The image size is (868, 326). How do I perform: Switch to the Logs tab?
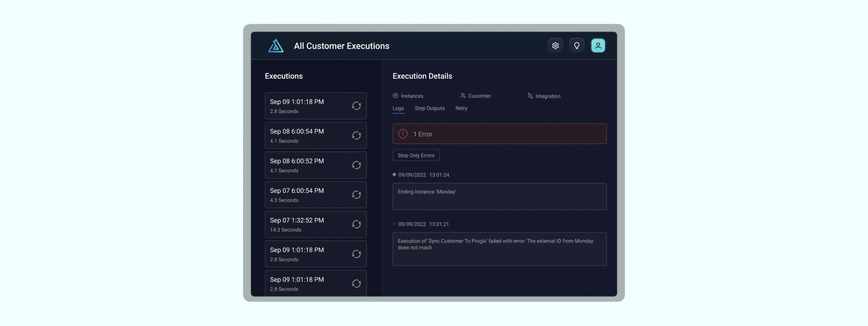pos(398,108)
